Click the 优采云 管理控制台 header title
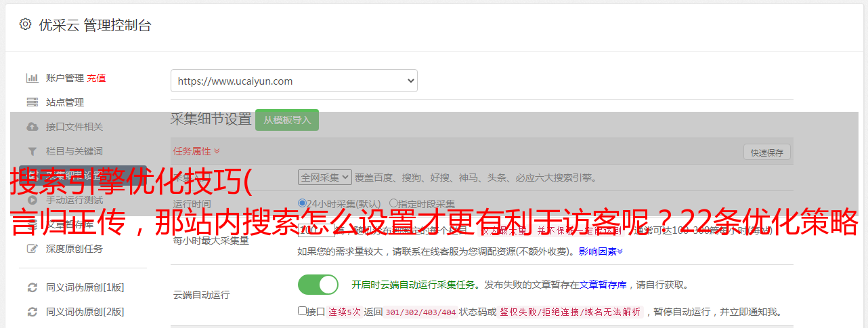Image resolution: width=868 pixels, height=328 pixels. point(95,25)
